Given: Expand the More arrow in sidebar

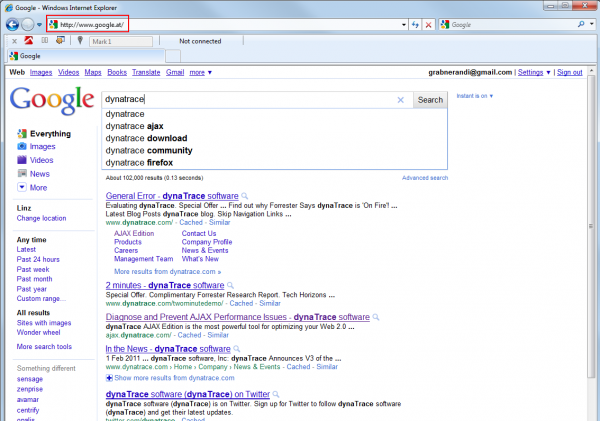Looking at the screenshot, I should click(22, 187).
